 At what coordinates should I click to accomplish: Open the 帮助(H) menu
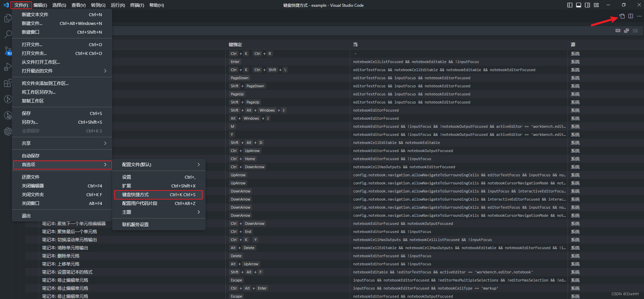[157, 5]
